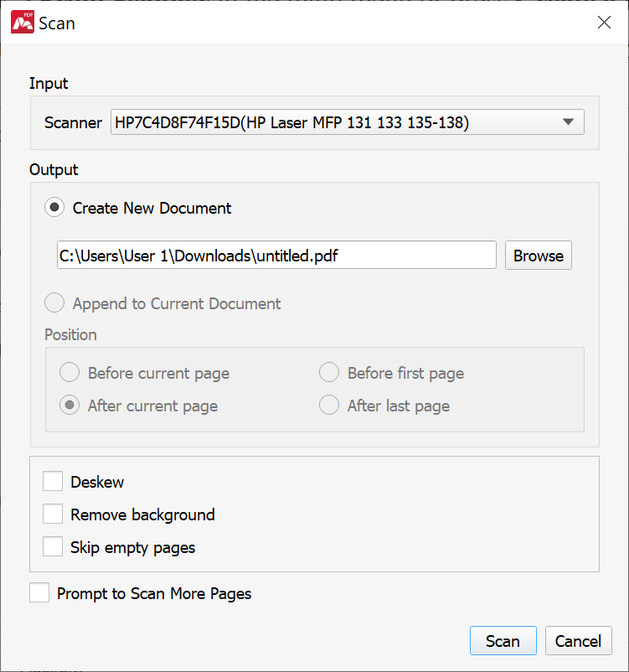This screenshot has height=672, width=629.
Task: Select the Before current page position
Action: pyautogui.click(x=70, y=372)
